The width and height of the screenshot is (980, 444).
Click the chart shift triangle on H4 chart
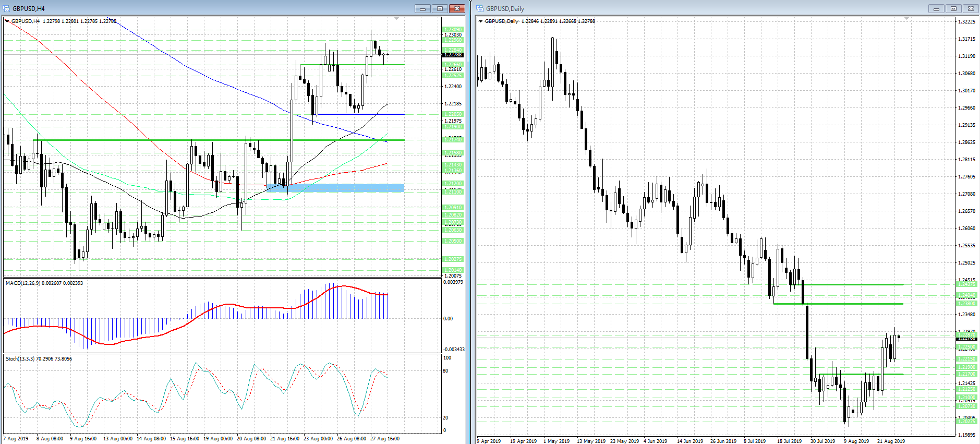(397, 19)
